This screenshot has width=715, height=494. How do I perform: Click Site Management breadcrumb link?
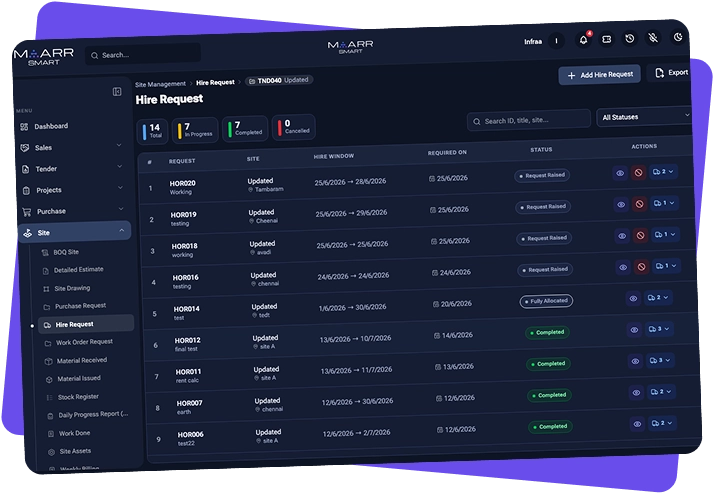[x=161, y=84]
